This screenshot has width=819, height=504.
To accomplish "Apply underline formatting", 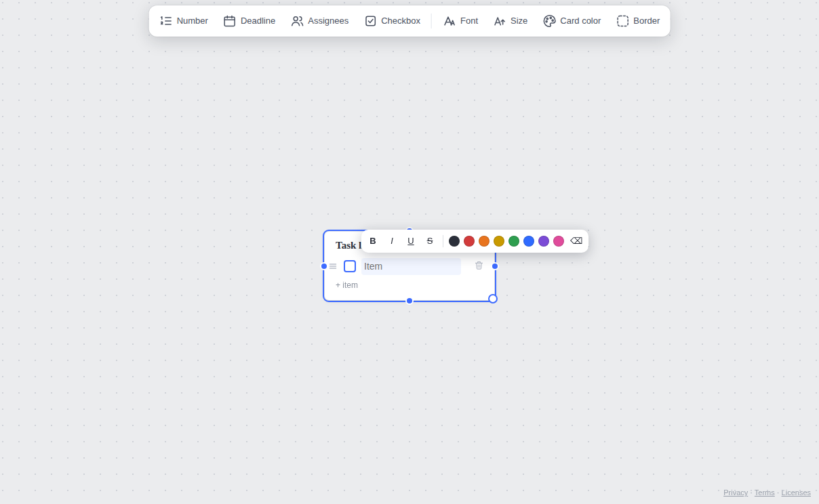I will [x=411, y=241].
